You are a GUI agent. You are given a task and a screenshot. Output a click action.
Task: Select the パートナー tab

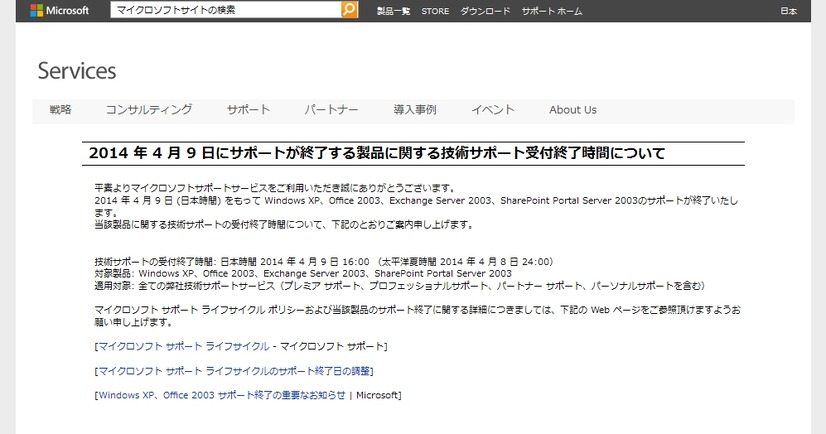pos(331,110)
